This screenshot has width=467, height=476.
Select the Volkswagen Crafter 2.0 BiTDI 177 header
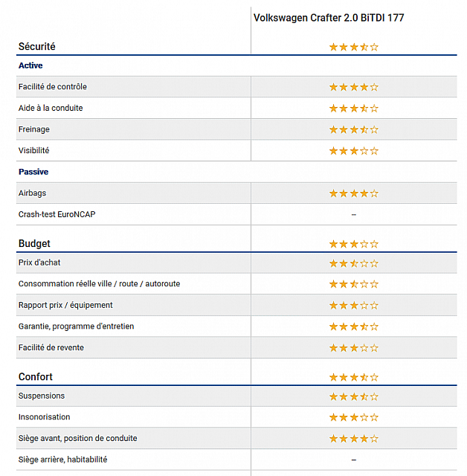tap(329, 18)
